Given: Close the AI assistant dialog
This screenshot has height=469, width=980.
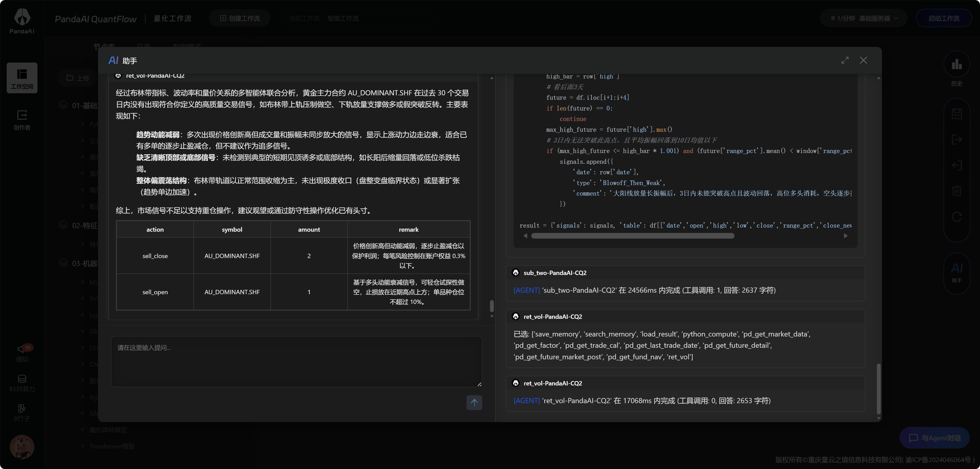Looking at the screenshot, I should point(863,60).
